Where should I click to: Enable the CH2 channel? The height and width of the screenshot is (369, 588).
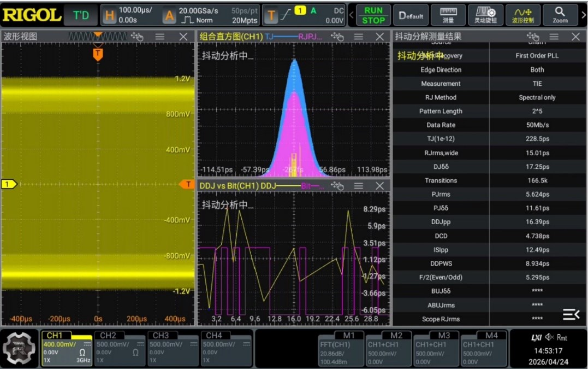pos(120,348)
